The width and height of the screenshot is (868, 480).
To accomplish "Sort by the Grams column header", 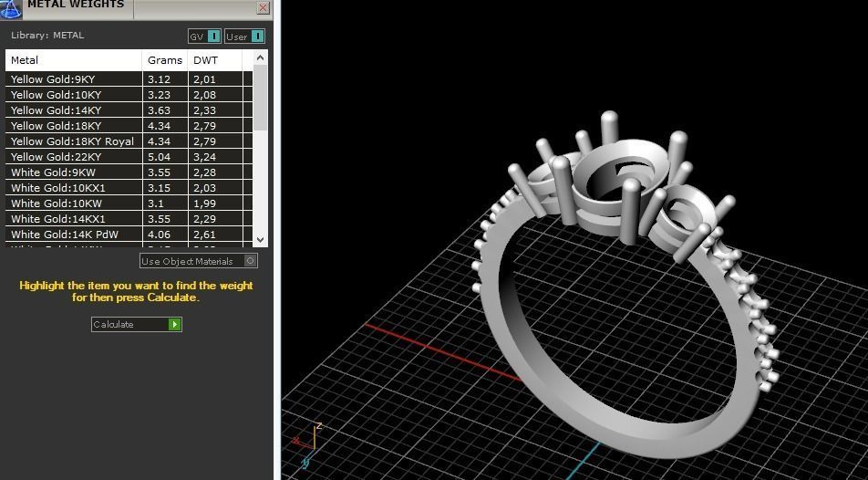I will point(165,60).
